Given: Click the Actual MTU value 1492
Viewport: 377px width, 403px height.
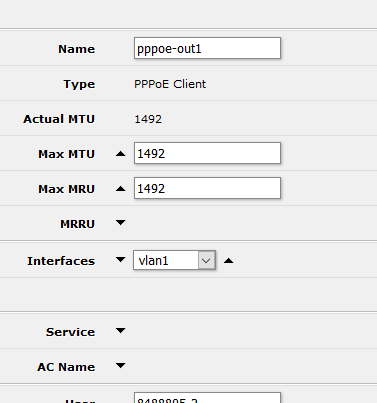Looking at the screenshot, I should [148, 119].
